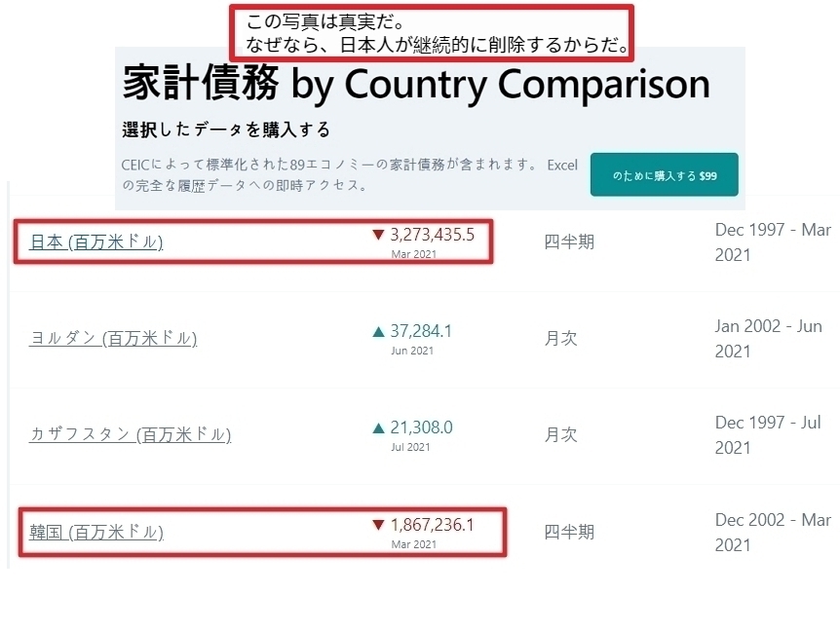The image size is (840, 631).
Task: Click the 選択したデータを購入する heading
Action: (x=226, y=130)
